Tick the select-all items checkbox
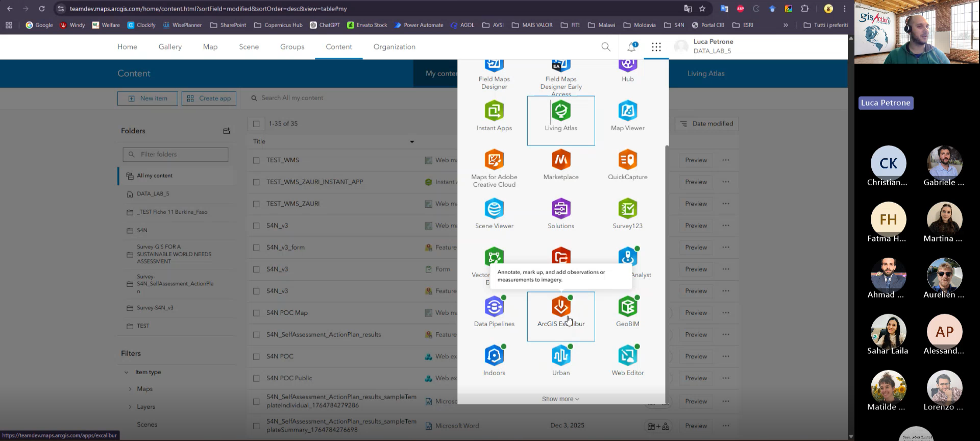Screen dimensions: 980x441 256,124
